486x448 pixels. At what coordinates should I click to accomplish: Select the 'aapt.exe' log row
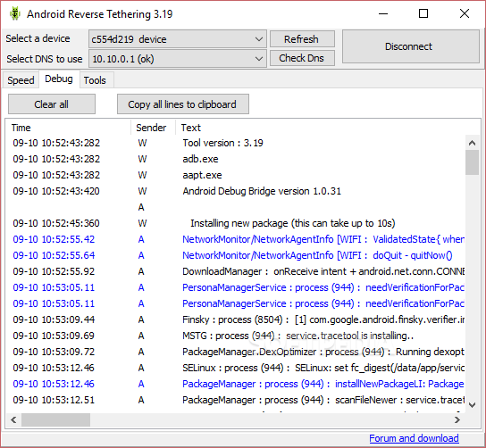[236, 175]
